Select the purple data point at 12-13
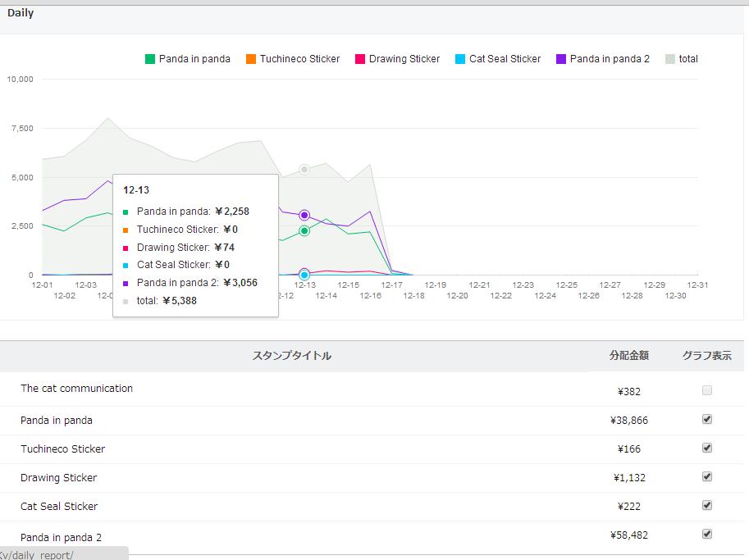 (304, 216)
